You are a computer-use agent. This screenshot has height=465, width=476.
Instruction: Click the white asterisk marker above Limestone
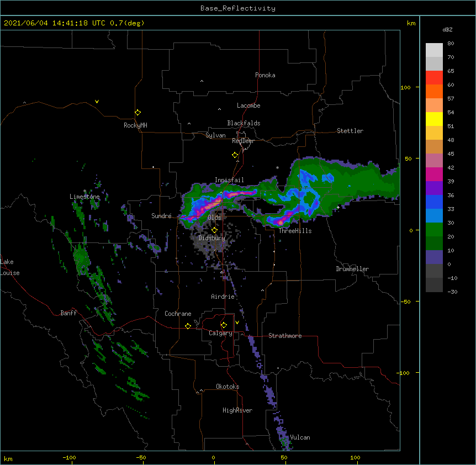[84, 191]
